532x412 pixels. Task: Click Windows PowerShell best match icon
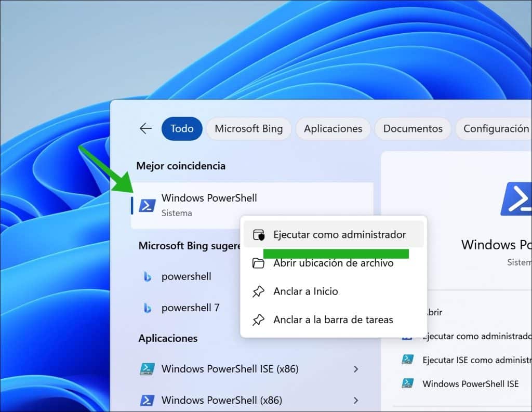point(147,205)
